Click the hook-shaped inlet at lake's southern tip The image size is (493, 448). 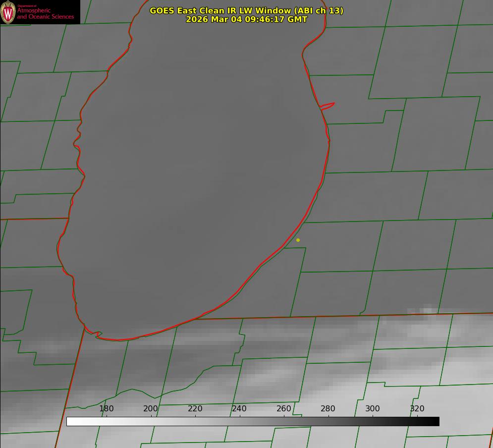click(x=97, y=335)
